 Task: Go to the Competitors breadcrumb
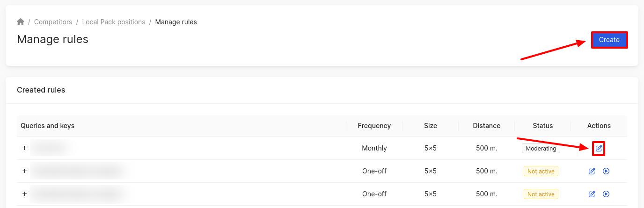click(53, 22)
